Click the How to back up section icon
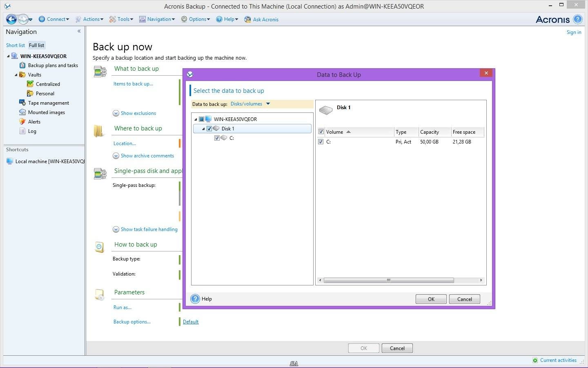Image resolution: width=588 pixels, height=368 pixels. coord(99,247)
